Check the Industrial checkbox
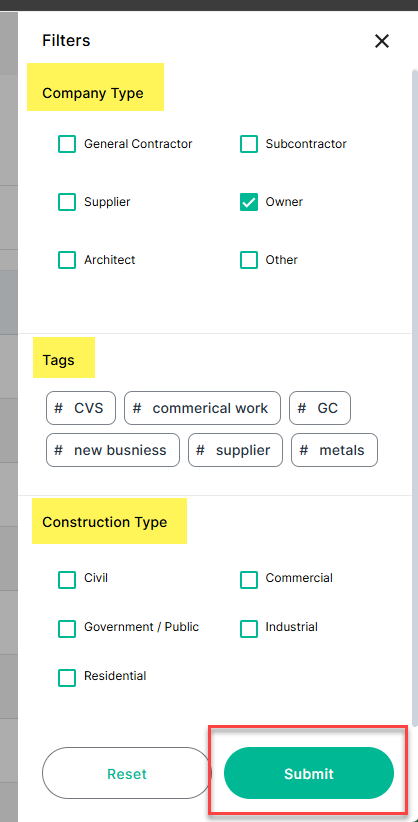 click(249, 629)
